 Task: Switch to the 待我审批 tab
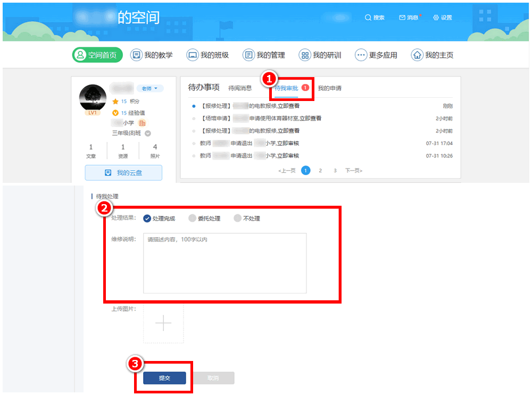coord(286,88)
